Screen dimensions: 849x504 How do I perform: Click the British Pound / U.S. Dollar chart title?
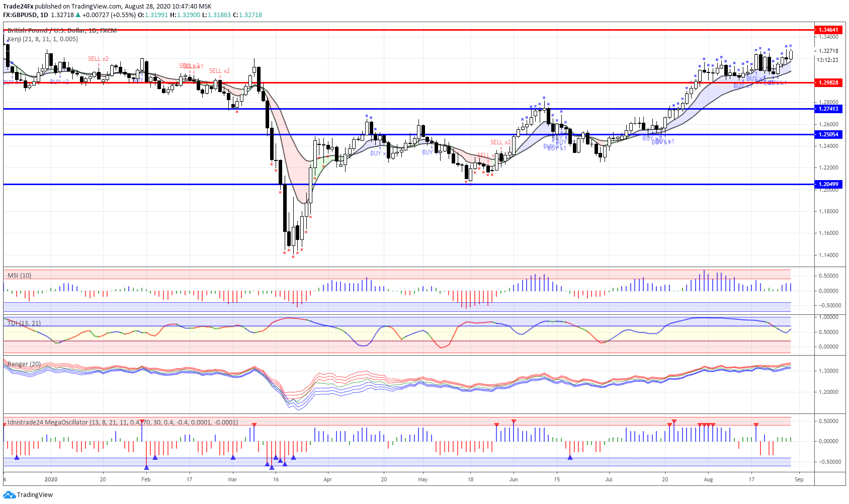[62, 31]
